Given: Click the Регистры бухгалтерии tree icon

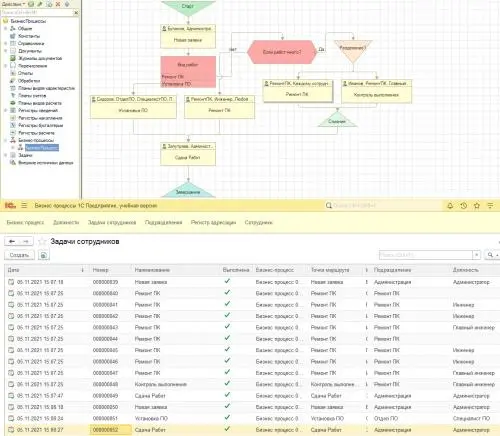Looking at the screenshot, I should [13, 125].
